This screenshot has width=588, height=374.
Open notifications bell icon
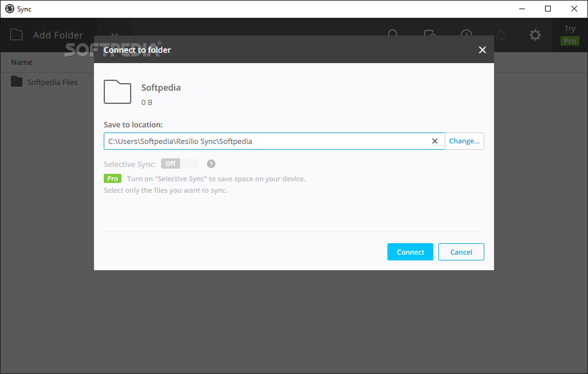(501, 36)
